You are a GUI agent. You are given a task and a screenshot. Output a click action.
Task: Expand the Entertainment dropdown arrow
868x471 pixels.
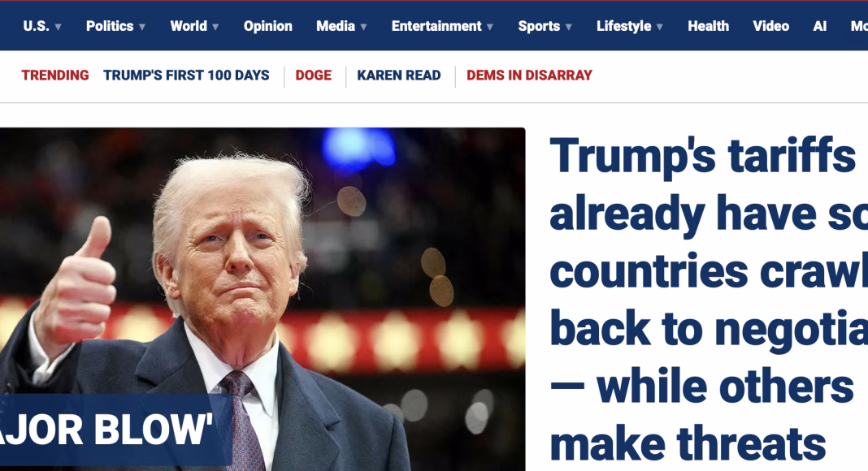pos(490,27)
